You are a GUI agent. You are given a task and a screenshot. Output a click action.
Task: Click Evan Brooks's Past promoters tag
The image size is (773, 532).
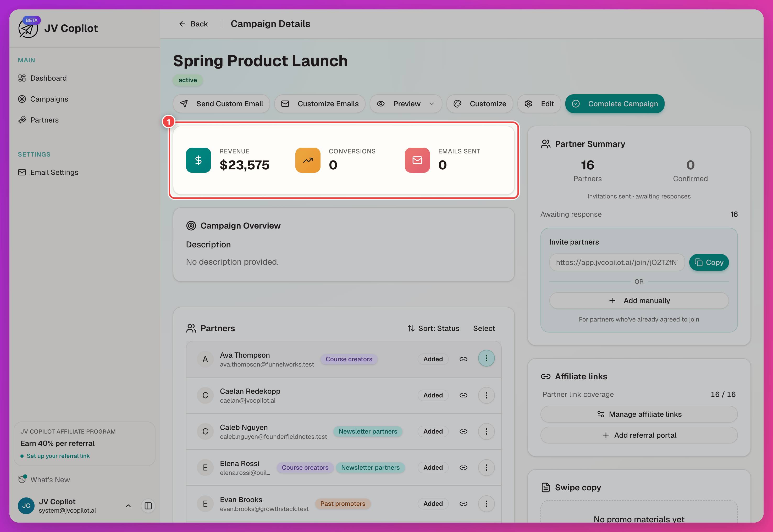tap(343, 504)
